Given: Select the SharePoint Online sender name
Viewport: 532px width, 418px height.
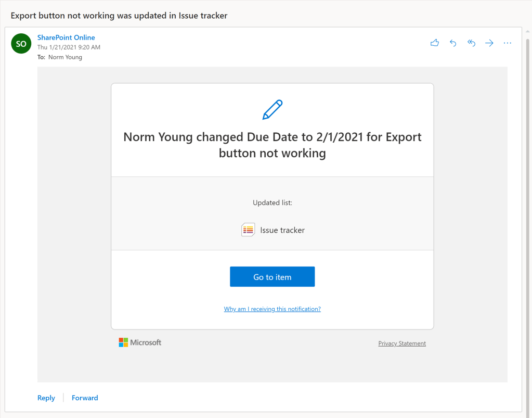Looking at the screenshot, I should pyautogui.click(x=66, y=37).
